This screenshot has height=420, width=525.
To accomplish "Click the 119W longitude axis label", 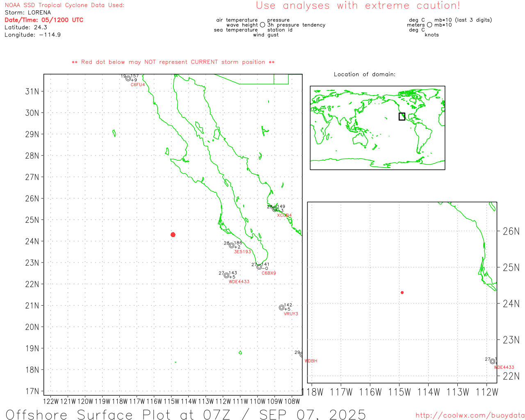I will coord(103,401).
